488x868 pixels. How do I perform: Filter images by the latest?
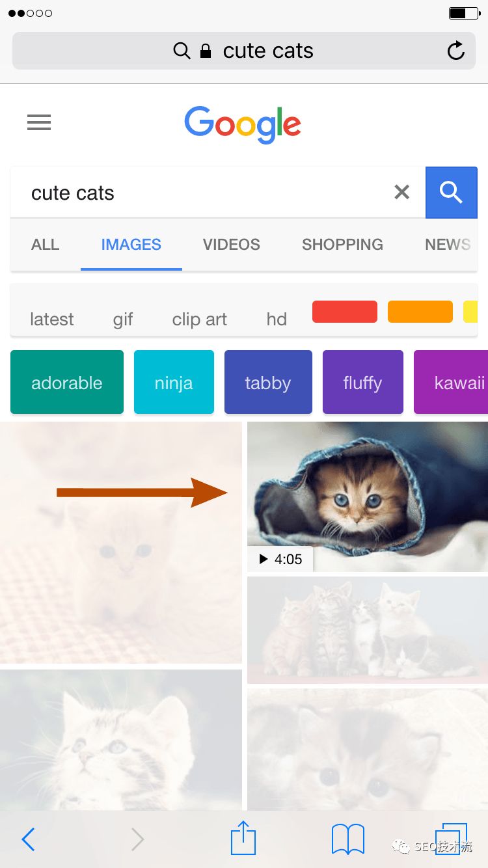pos(52,319)
